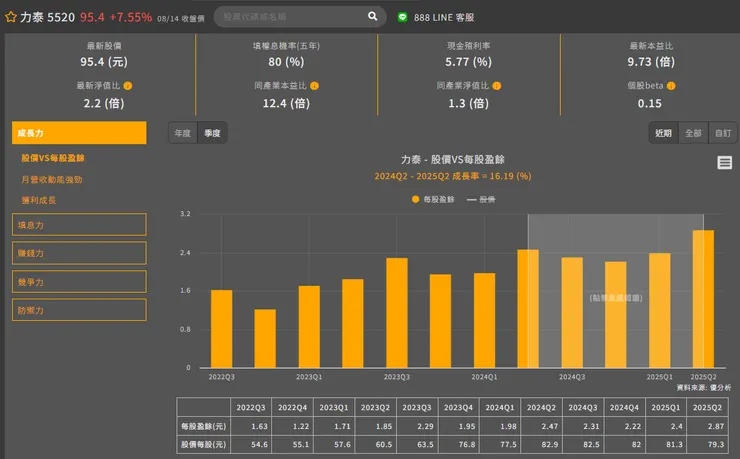This screenshot has width=740, height=459.
Task: Click the 股價每股(元) row header
Action: click(203, 444)
